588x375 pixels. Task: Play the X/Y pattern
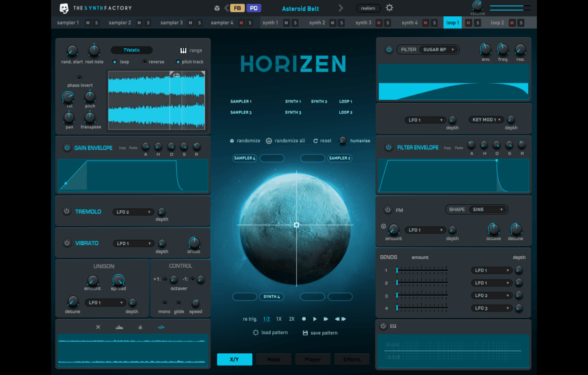click(x=315, y=319)
